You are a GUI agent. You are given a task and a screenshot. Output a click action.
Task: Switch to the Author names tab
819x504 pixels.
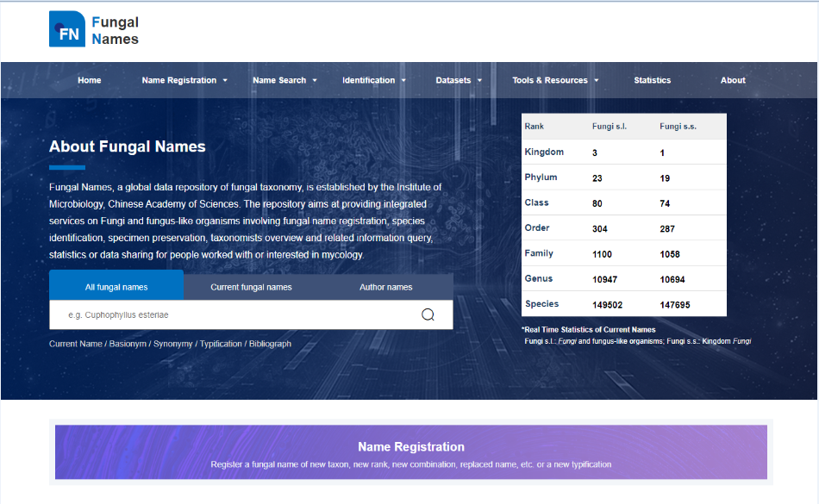point(385,287)
